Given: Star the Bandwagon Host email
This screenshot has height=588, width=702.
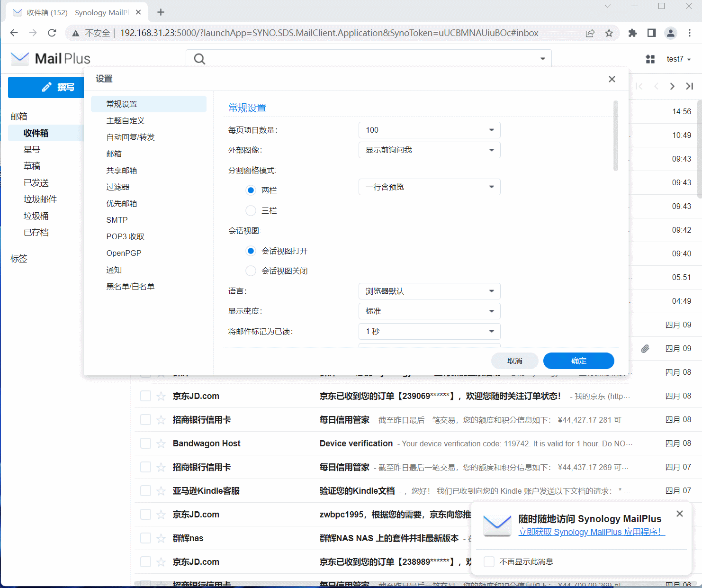Looking at the screenshot, I should [x=161, y=443].
